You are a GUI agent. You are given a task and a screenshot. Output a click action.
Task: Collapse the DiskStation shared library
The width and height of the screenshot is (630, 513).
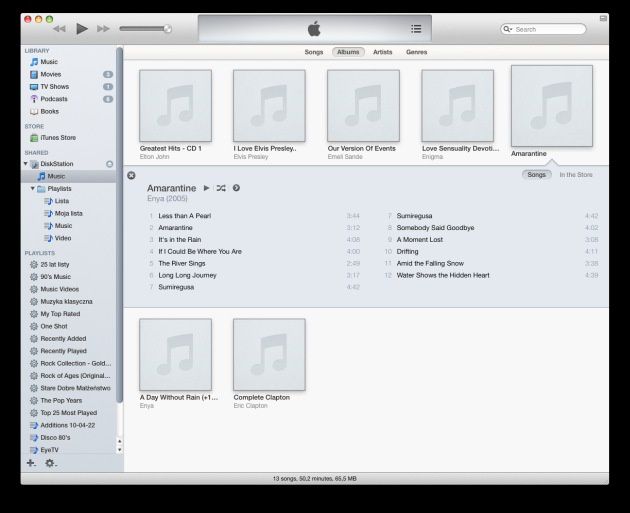(x=26, y=164)
